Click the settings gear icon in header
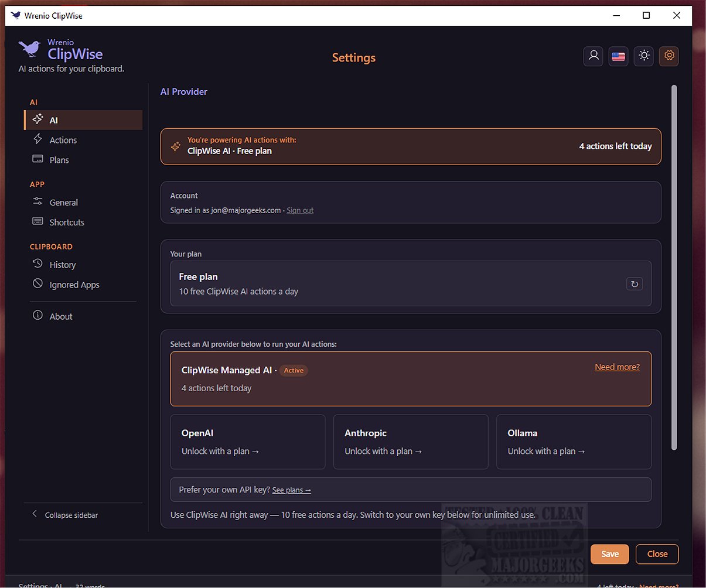The width and height of the screenshot is (706, 588). click(x=669, y=56)
